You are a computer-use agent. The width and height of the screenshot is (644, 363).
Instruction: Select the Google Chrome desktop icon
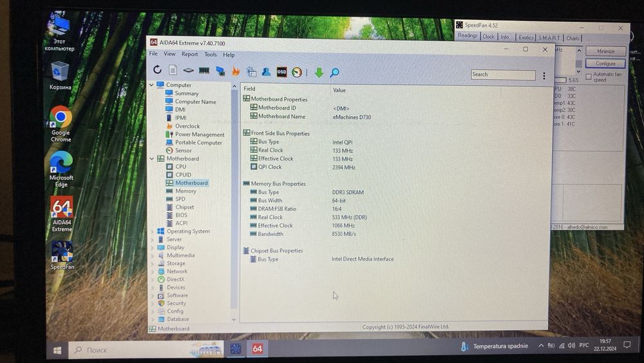61,124
